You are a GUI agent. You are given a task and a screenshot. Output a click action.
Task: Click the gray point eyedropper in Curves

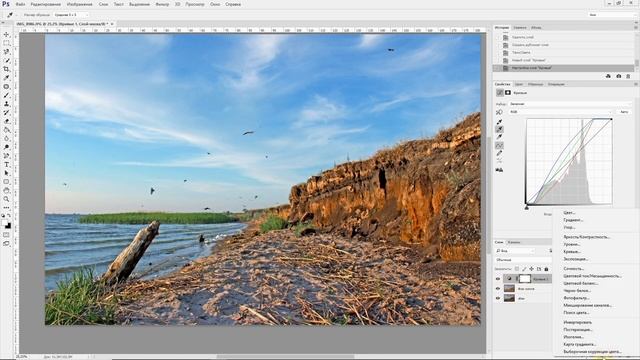499,129
